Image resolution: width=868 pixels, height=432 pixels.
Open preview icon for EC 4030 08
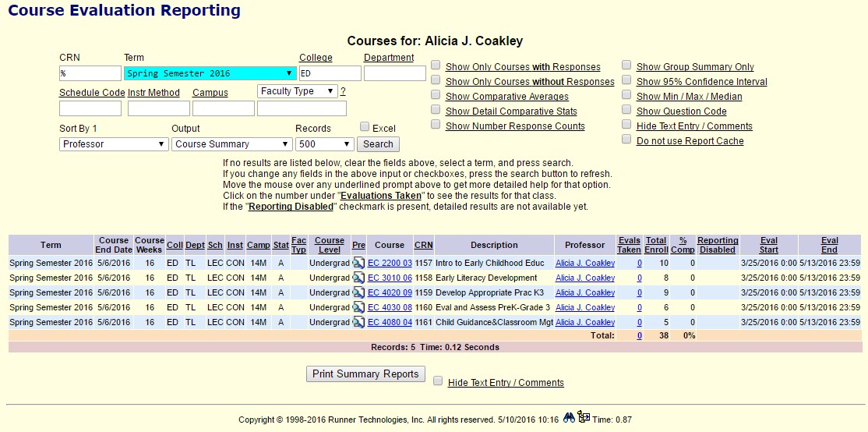(x=358, y=308)
